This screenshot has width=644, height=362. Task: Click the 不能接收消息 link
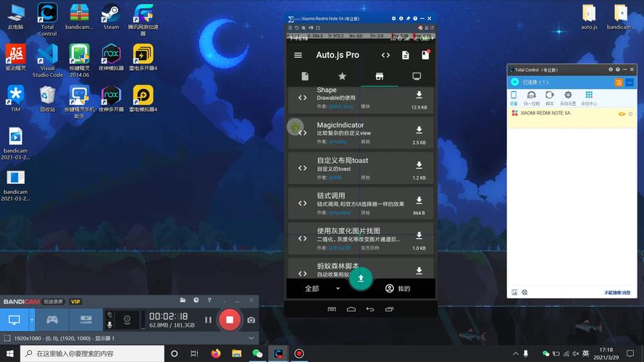click(x=617, y=292)
